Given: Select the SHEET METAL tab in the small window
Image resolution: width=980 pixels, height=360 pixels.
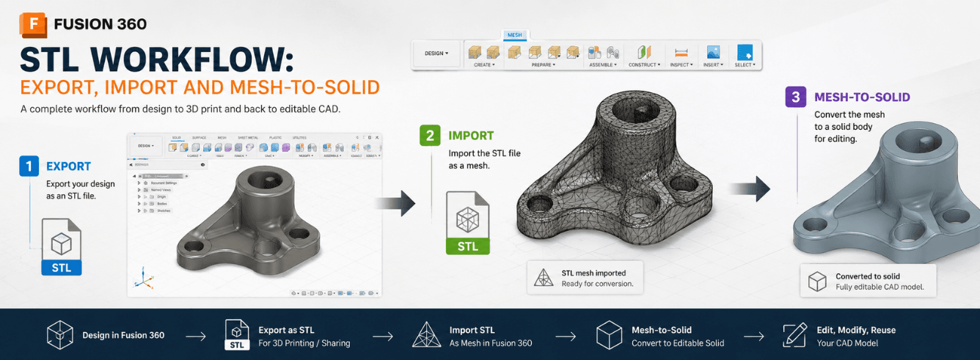Looking at the screenshot, I should click(248, 138).
